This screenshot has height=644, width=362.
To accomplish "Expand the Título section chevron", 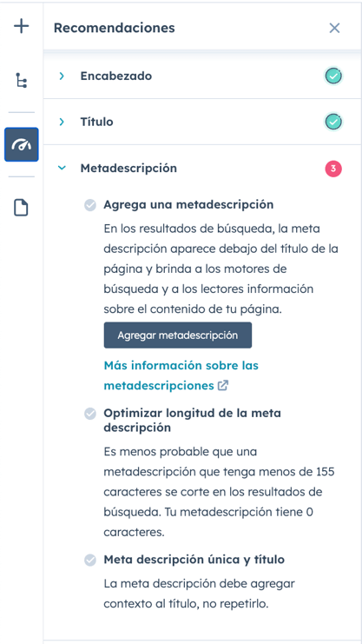I will click(x=62, y=122).
